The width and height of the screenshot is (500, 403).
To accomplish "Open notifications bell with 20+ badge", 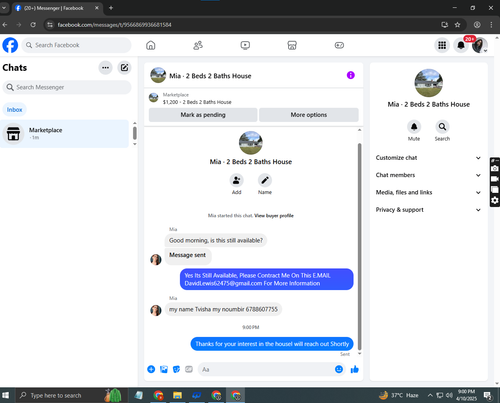I will (x=461, y=45).
